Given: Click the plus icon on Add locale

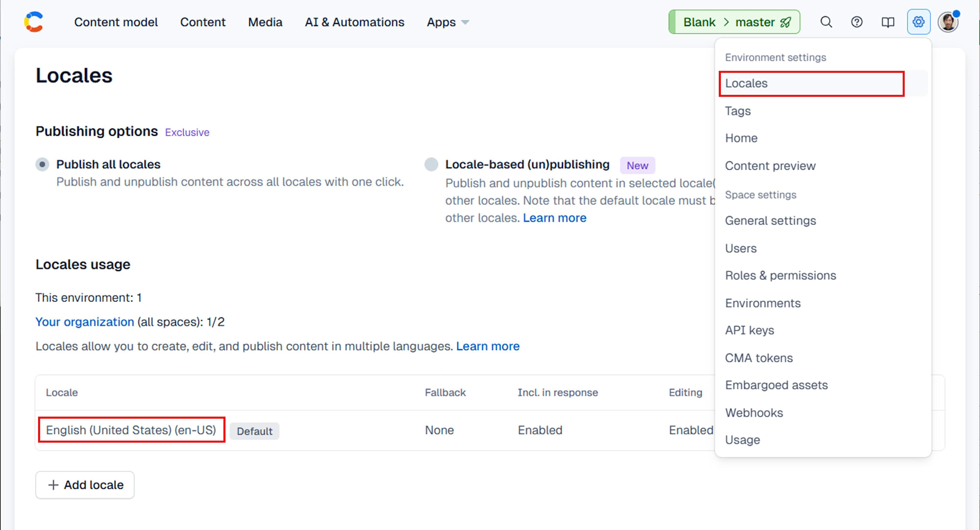Looking at the screenshot, I should click(x=53, y=485).
